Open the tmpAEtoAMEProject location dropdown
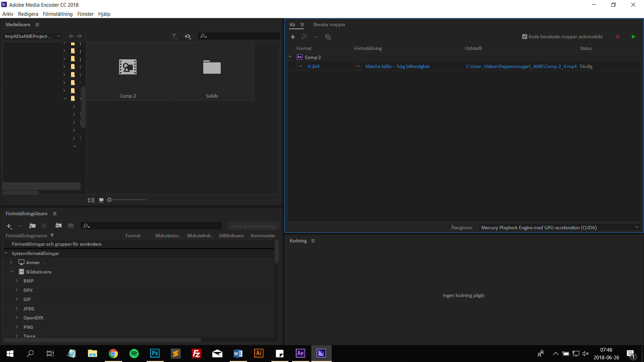Screen dimensions: 644x362 click(x=33, y=36)
